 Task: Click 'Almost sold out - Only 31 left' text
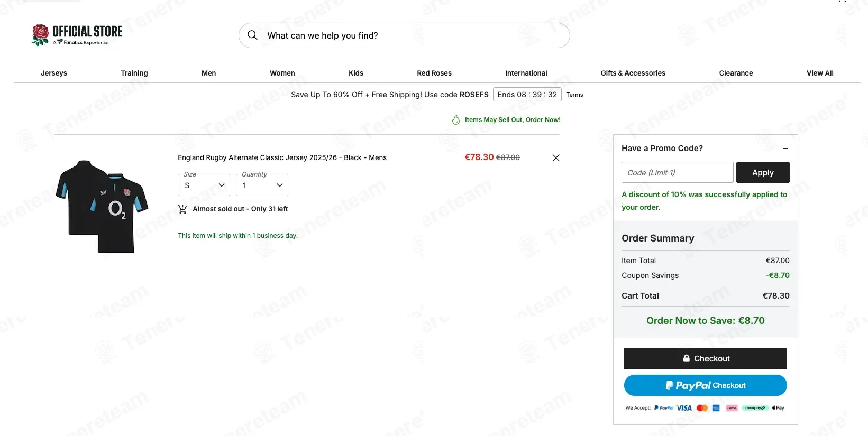click(x=240, y=209)
